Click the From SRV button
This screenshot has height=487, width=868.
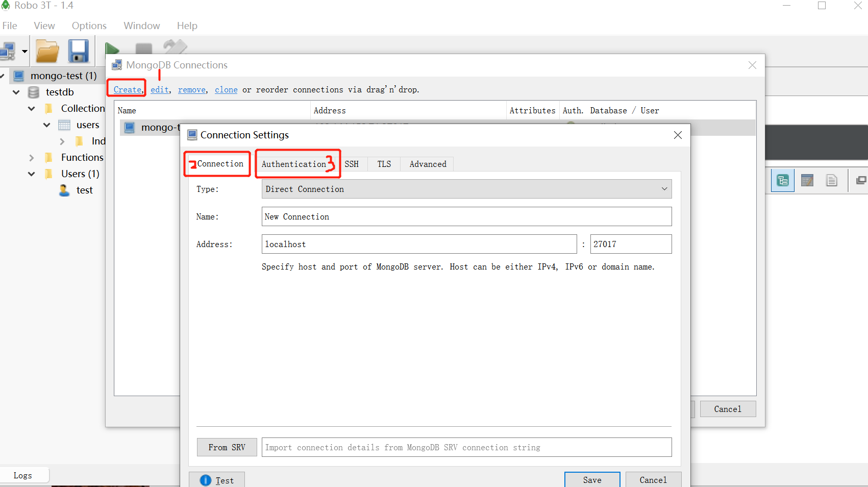tap(227, 447)
